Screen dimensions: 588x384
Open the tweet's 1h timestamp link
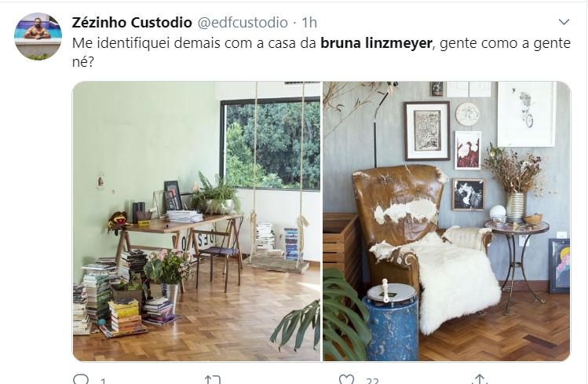point(309,23)
